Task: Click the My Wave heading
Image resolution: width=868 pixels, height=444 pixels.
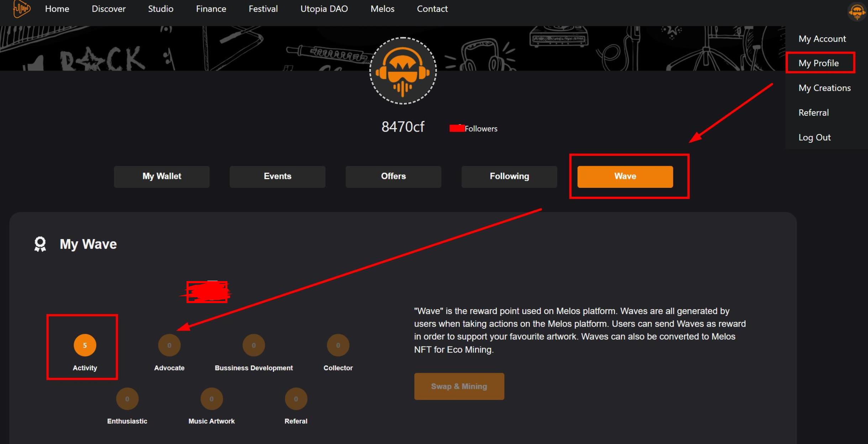Action: pyautogui.click(x=88, y=244)
